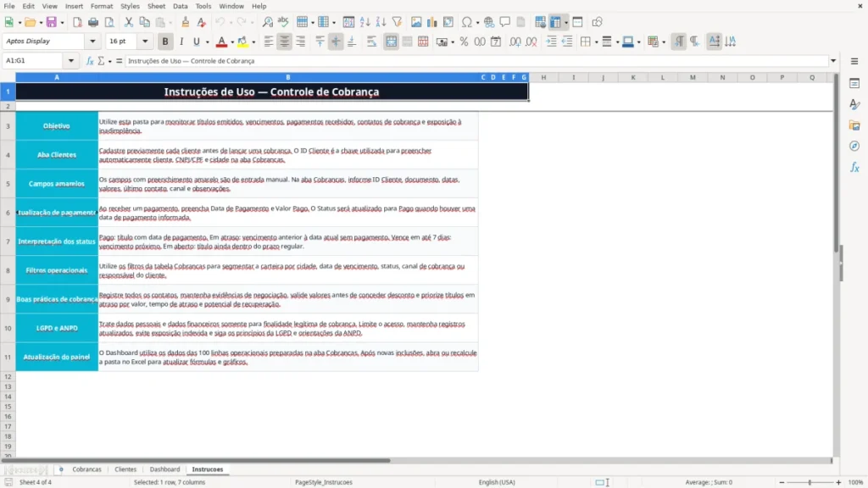
Task: Click the AutoFilter funnel icon
Action: [x=397, y=22]
